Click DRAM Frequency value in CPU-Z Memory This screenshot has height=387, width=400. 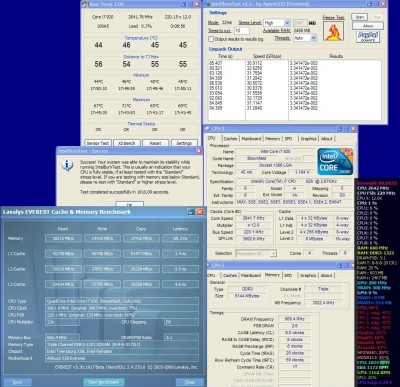(x=295, y=319)
